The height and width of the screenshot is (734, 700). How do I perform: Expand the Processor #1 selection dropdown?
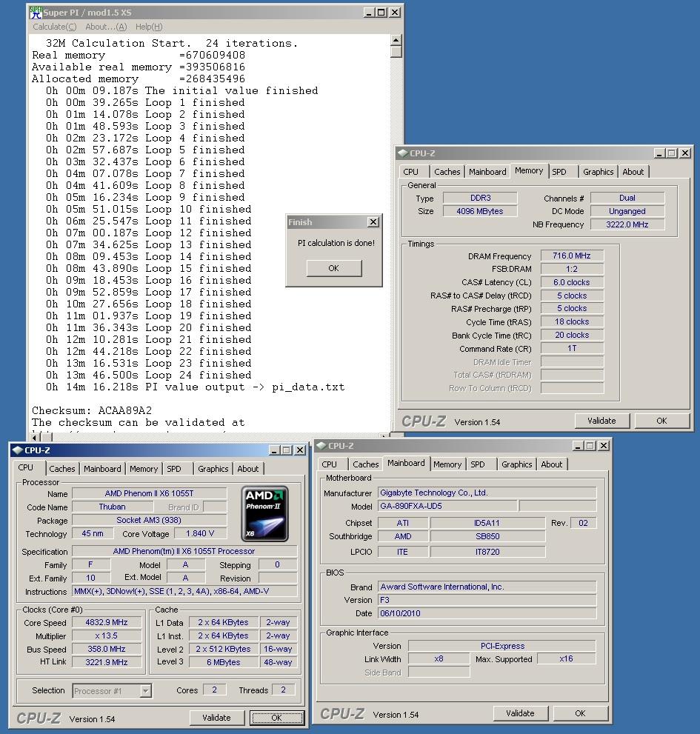[146, 691]
